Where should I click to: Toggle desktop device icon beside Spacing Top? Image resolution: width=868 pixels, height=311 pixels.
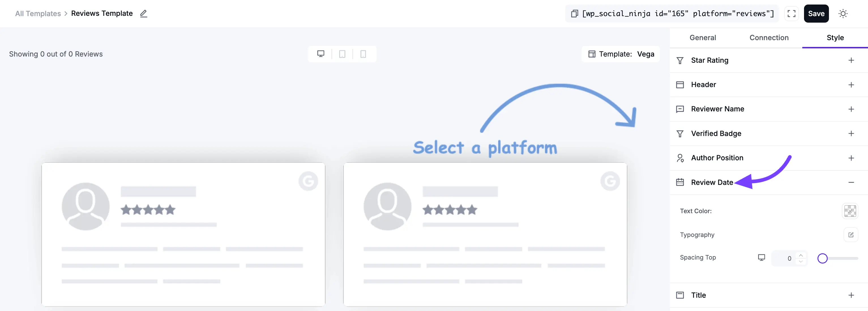pos(762,258)
